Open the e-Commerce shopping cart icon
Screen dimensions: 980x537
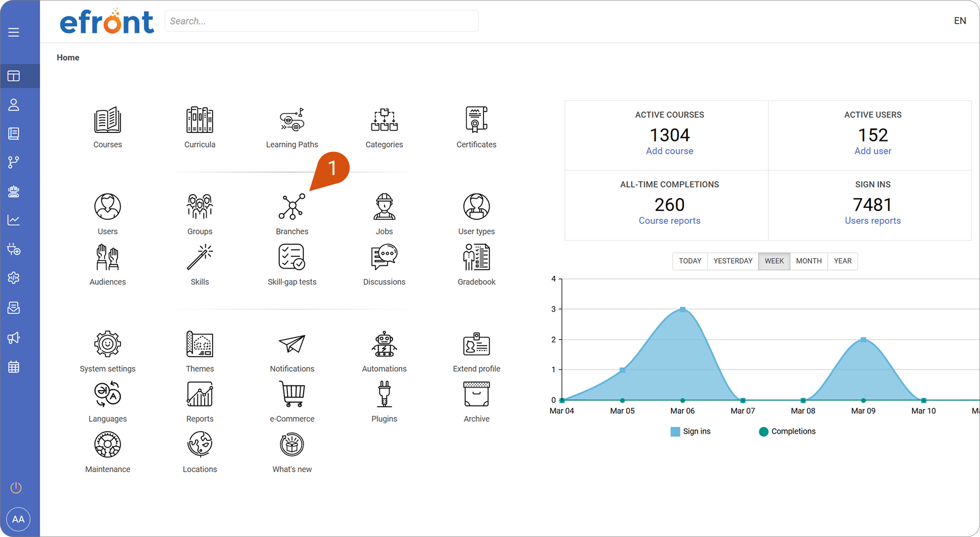(x=292, y=394)
